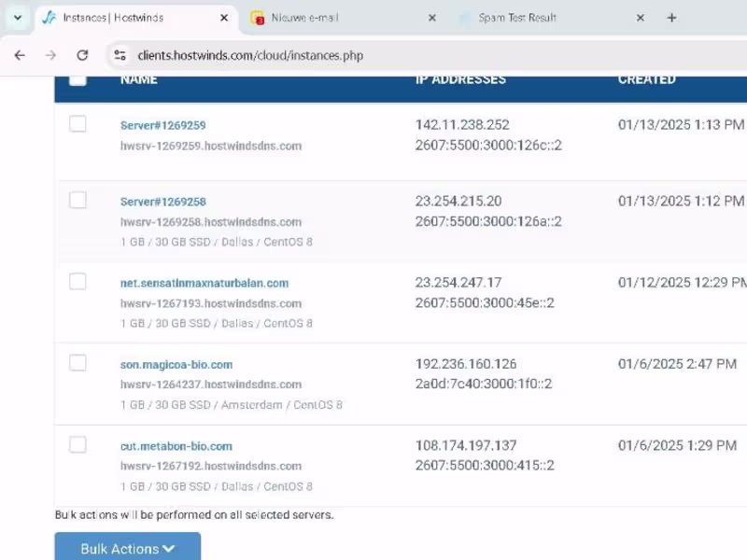Open the cut.metabon-bio.com instance link

point(176,447)
